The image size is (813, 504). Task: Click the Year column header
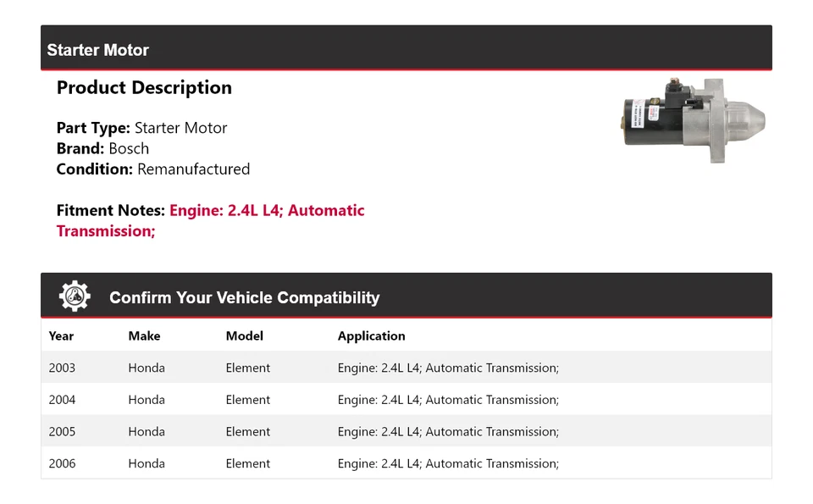(x=61, y=336)
